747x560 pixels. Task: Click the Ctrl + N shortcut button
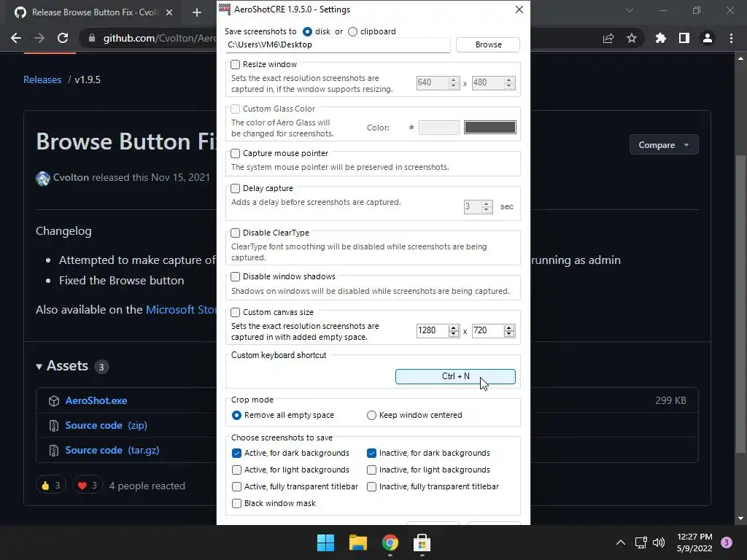pos(455,376)
